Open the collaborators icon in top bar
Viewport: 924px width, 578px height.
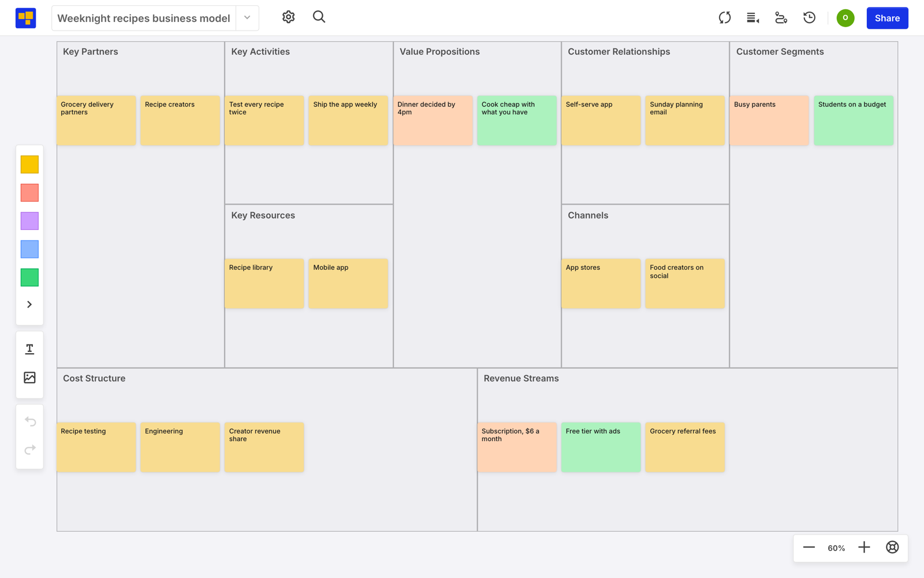[x=781, y=18]
